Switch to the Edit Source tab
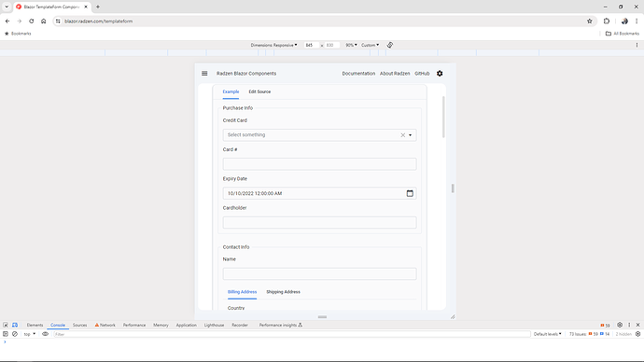The width and height of the screenshot is (644, 362). (259, 91)
